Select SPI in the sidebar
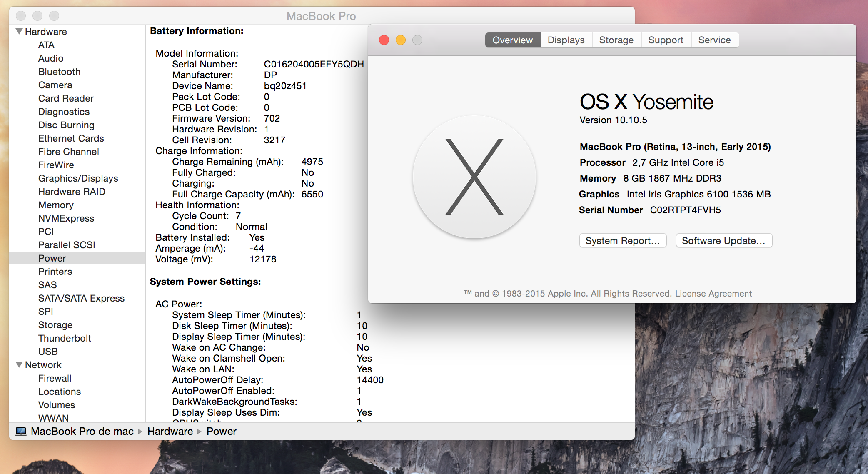This screenshot has width=868, height=474. pyautogui.click(x=46, y=312)
